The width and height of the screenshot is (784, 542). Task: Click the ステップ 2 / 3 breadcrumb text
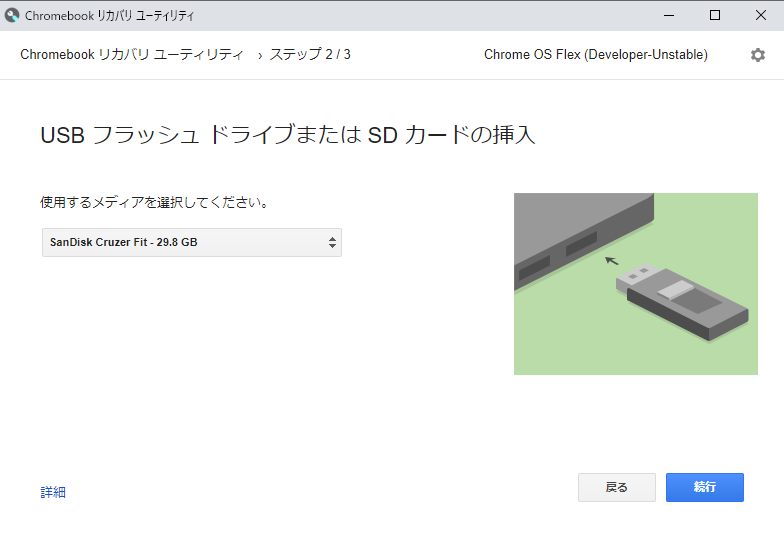click(310, 54)
